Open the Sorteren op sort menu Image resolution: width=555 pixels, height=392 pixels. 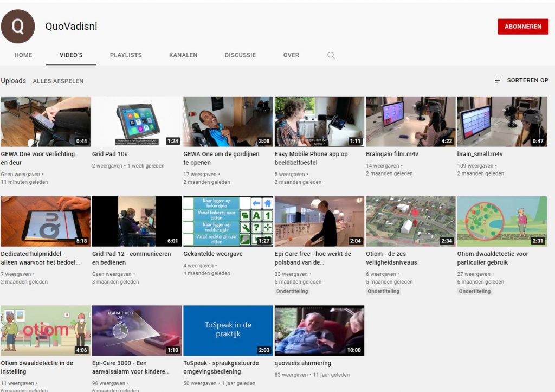(521, 80)
